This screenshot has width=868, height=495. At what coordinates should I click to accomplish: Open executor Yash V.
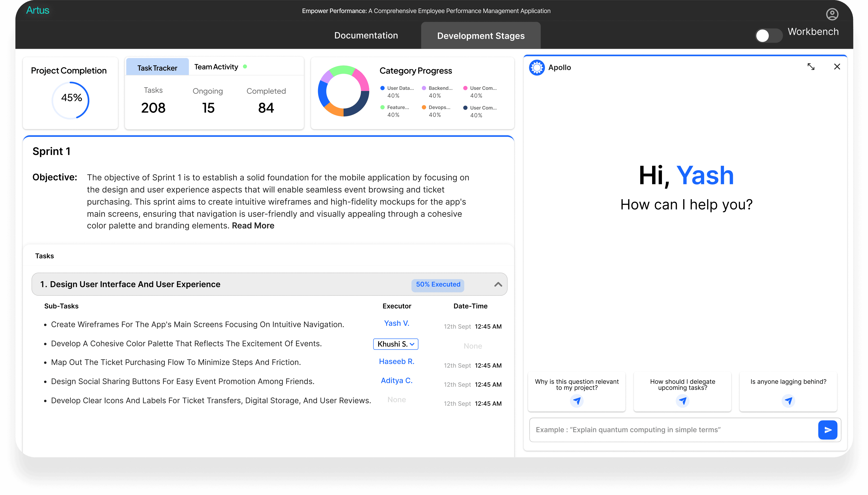click(397, 323)
